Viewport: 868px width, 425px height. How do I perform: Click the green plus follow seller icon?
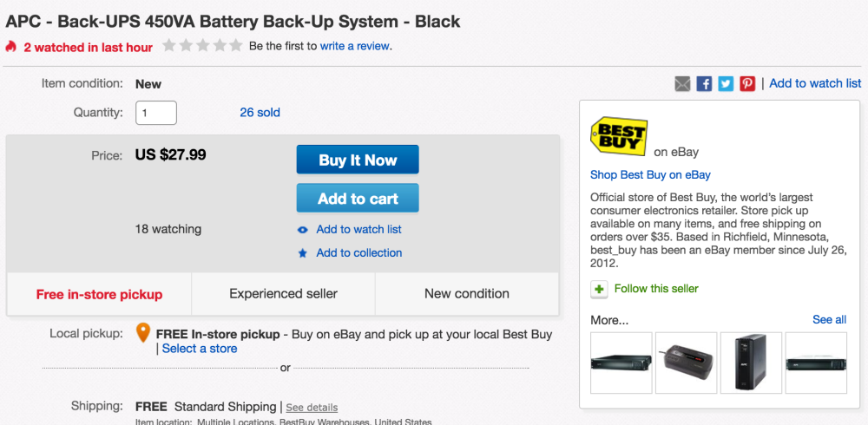tap(599, 289)
